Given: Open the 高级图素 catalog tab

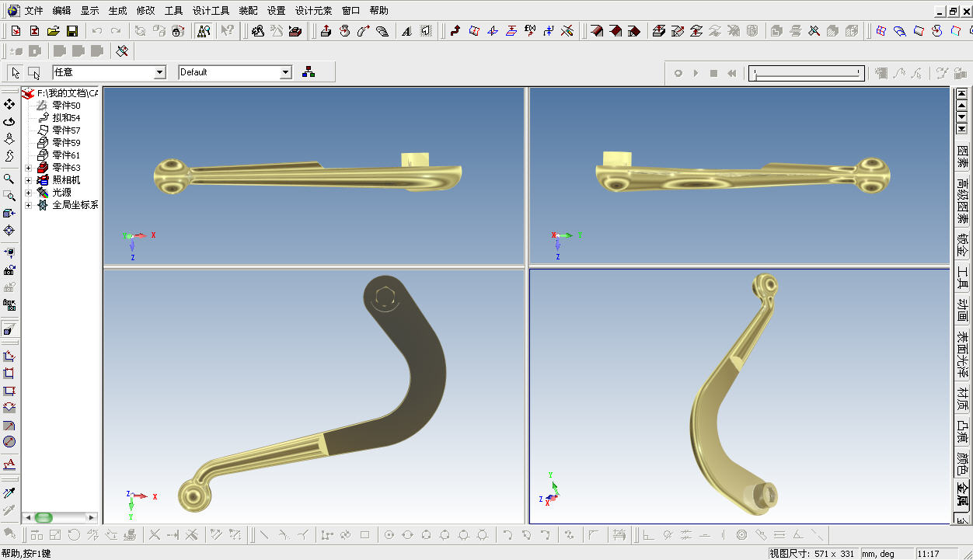Looking at the screenshot, I should coord(962,201).
